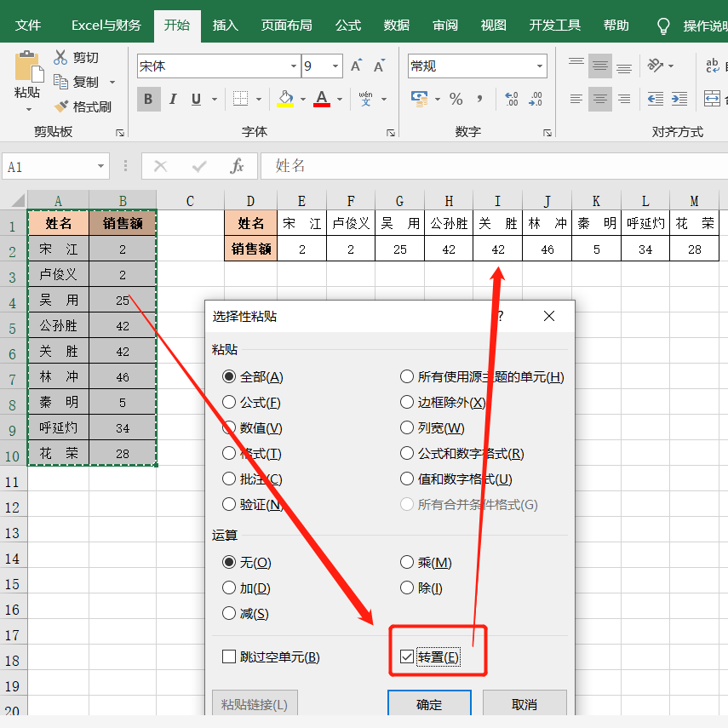The image size is (728, 728).
Task: Click Align Right icon
Action: (x=624, y=99)
